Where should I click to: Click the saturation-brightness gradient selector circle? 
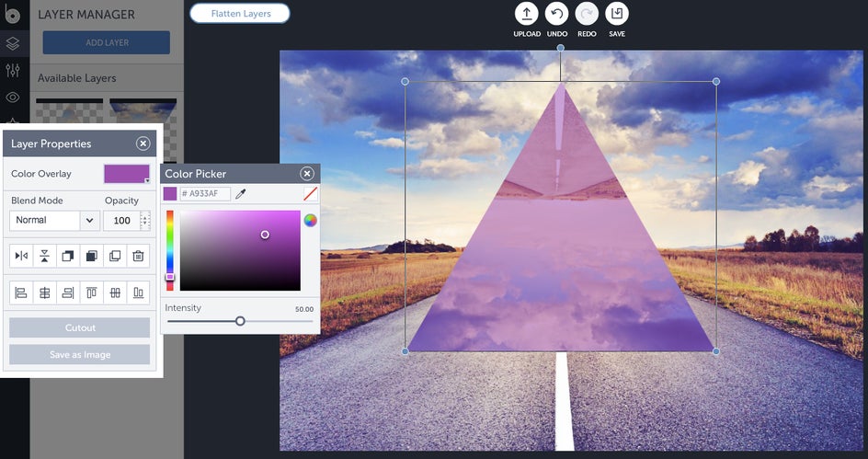tap(265, 235)
